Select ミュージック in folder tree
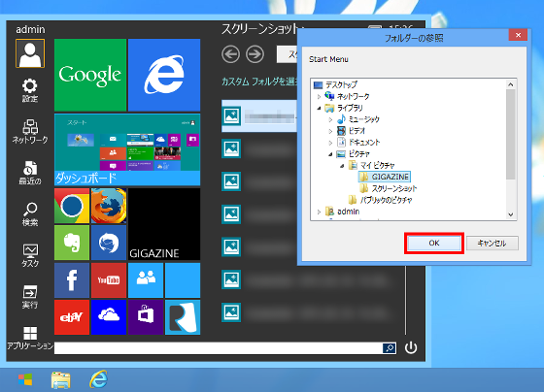The image size is (544, 392). coord(363,119)
